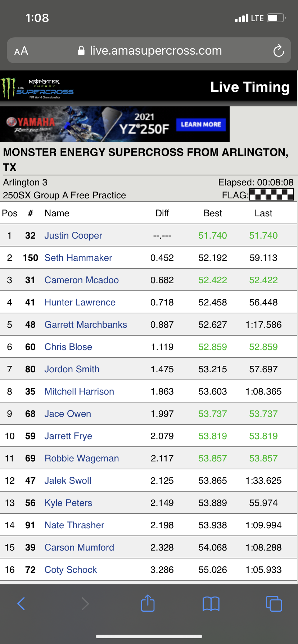This screenshot has width=298, height=644.
Task: Open Justin Cooper's rider details
Action: pyautogui.click(x=73, y=235)
